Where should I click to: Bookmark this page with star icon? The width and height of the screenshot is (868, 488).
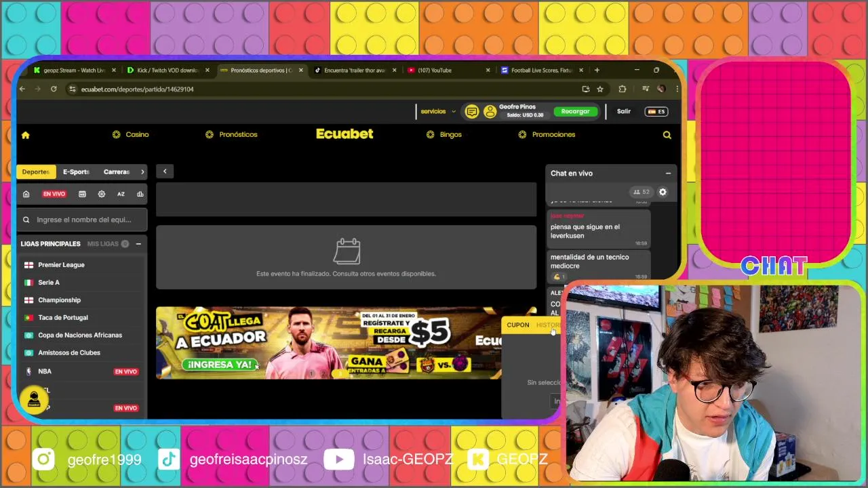pyautogui.click(x=600, y=89)
